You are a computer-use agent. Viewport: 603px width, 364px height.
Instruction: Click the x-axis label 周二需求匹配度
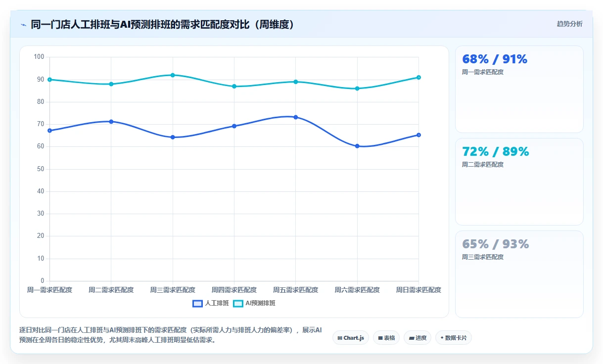tap(111, 290)
